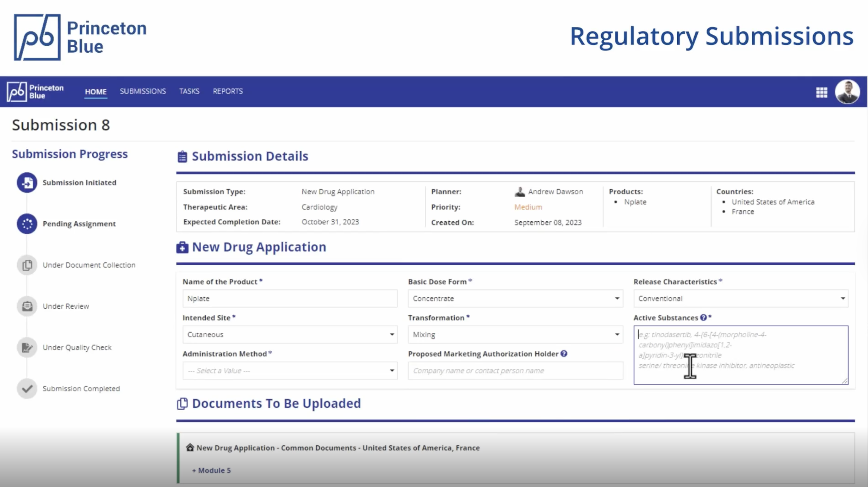
Task: Open the Release Characteristics dropdown
Action: tap(741, 299)
